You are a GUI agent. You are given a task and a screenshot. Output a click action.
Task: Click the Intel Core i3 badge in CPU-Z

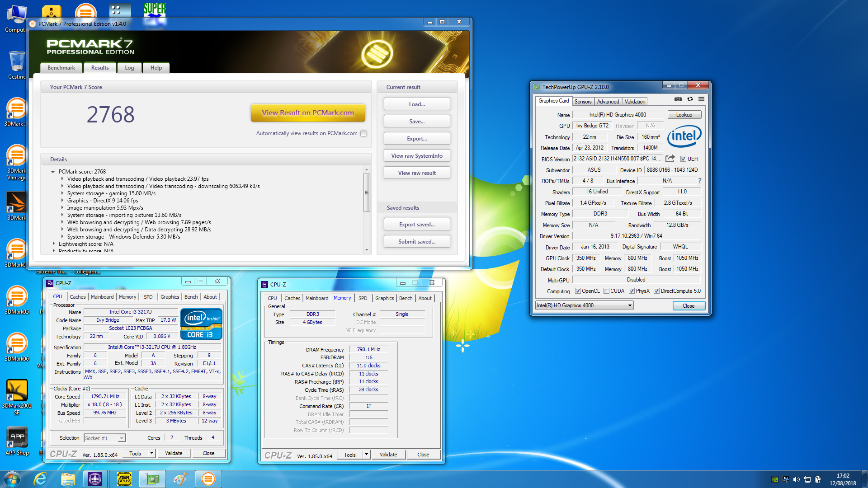point(201,324)
